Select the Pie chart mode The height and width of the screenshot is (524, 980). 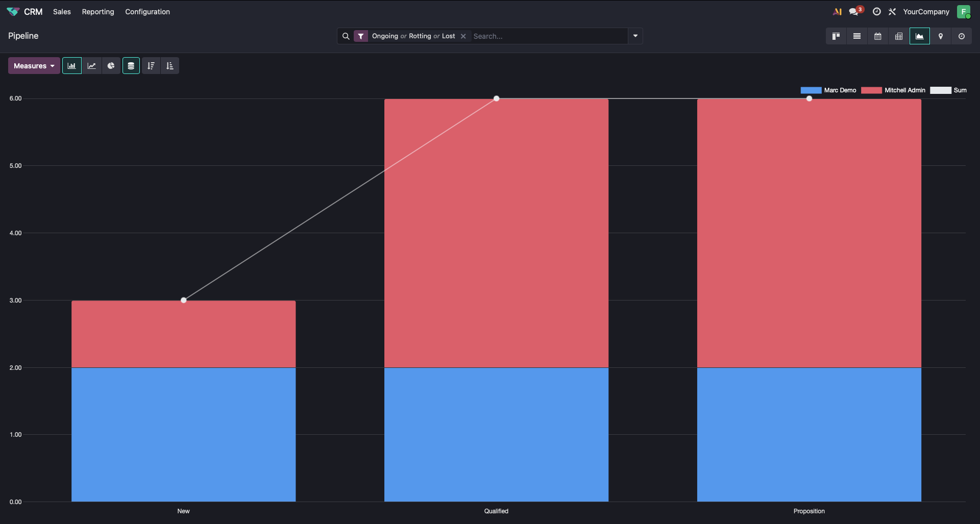click(x=111, y=66)
